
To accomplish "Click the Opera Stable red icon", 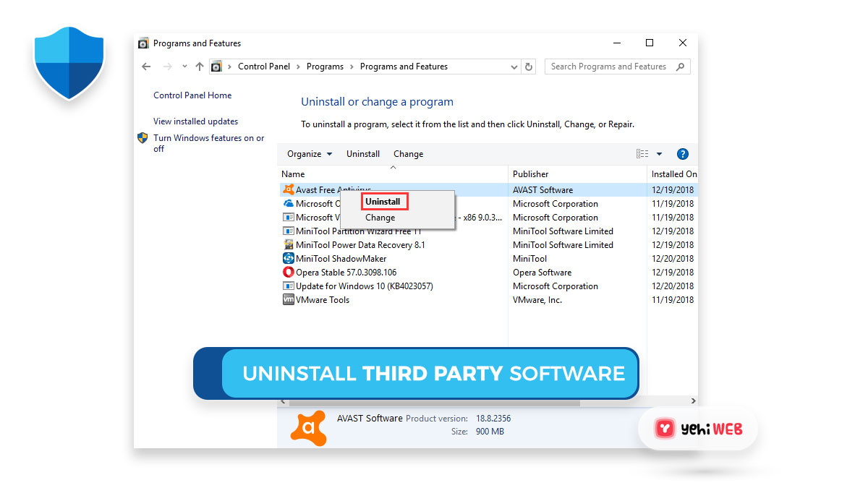I will (x=289, y=272).
